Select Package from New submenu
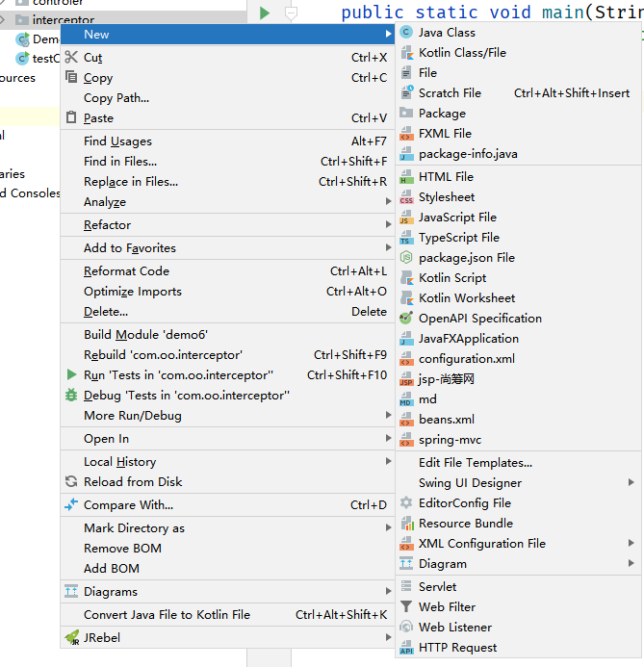The height and width of the screenshot is (667, 644). point(442,114)
